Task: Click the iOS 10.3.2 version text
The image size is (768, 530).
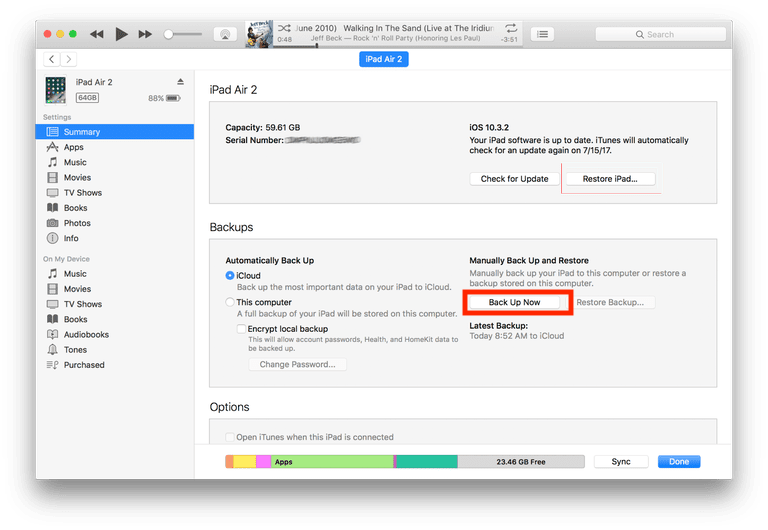Action: (489, 127)
